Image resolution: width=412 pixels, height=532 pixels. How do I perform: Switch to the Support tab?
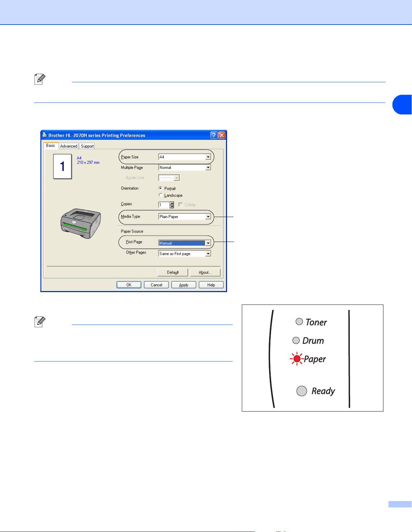click(x=87, y=146)
